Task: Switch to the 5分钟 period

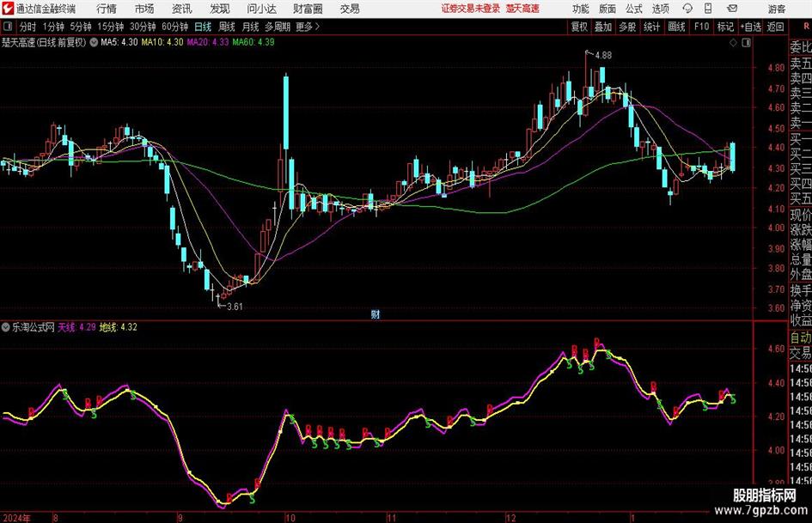Action: [x=80, y=27]
